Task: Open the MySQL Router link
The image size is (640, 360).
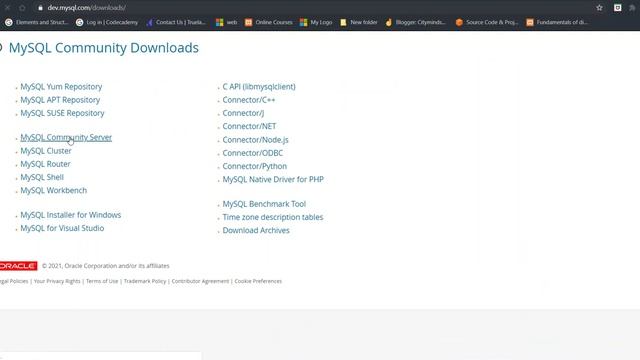Action: pyautogui.click(x=45, y=164)
